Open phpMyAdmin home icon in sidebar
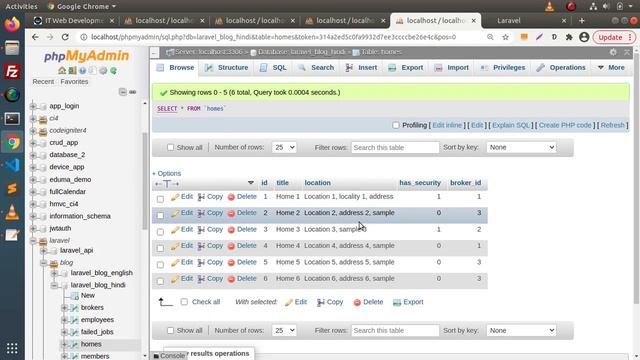This screenshot has height=360, width=640. coord(62,71)
